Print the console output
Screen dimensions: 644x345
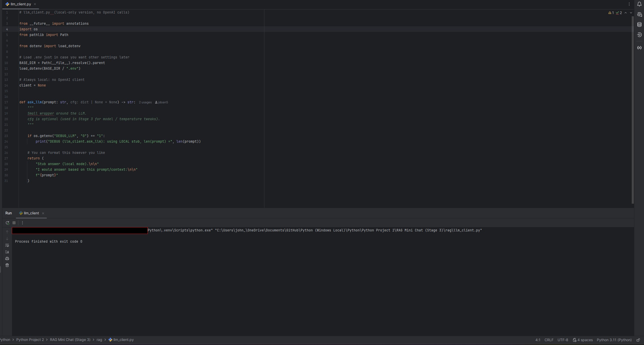(7, 258)
